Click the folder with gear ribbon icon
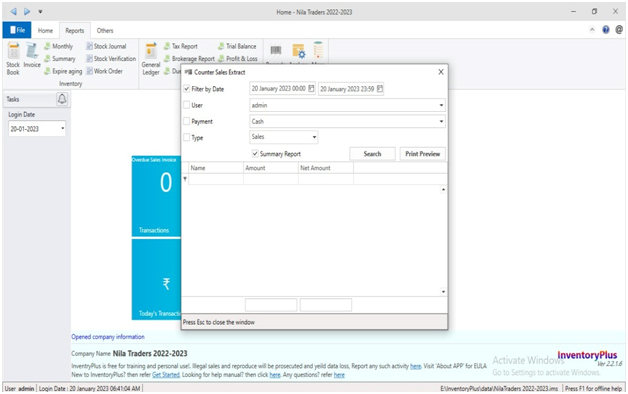The width and height of the screenshot is (628, 394). click(298, 51)
